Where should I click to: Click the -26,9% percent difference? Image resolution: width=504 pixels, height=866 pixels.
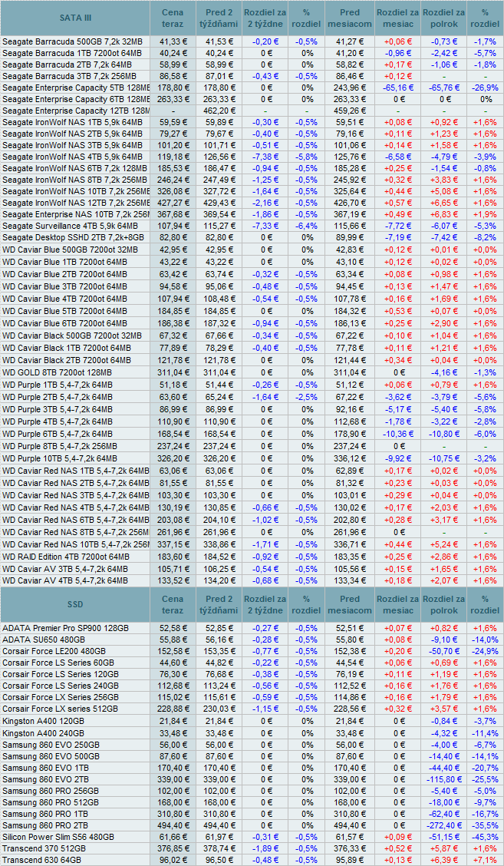pyautogui.click(x=486, y=88)
